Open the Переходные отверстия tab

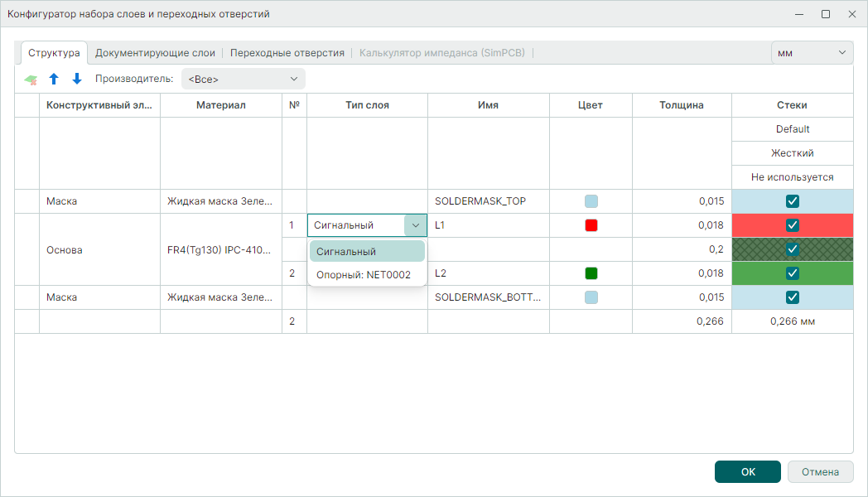coord(287,53)
